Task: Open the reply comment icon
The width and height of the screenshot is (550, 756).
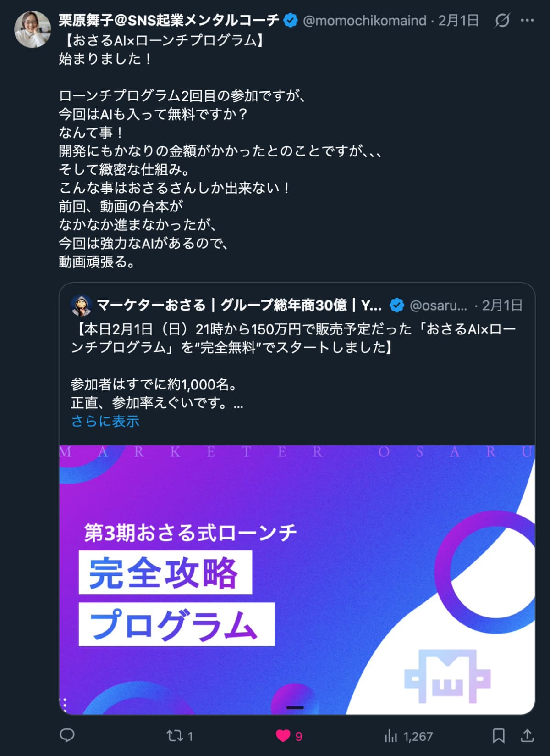Action: click(67, 735)
